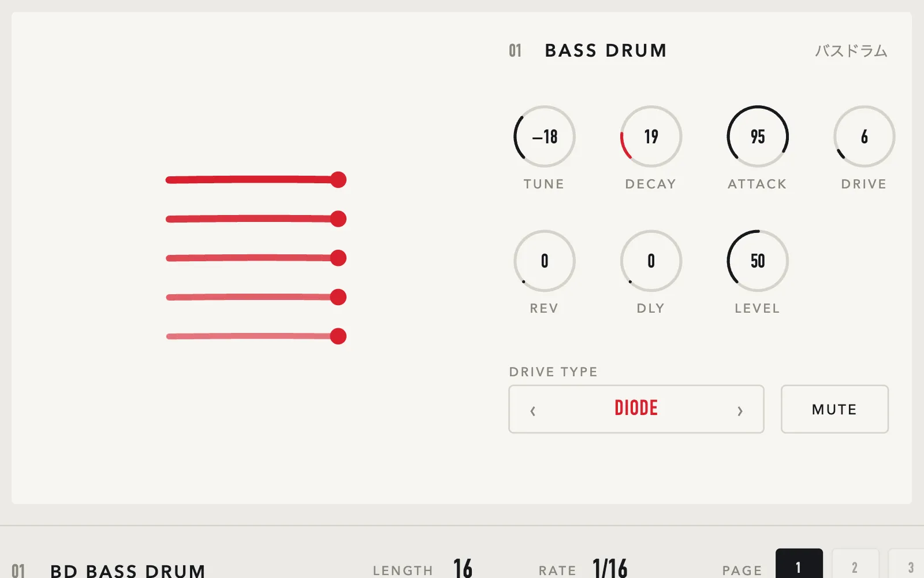924x578 pixels.
Task: Select previous drive type with left chevron
Action: pyautogui.click(x=532, y=410)
